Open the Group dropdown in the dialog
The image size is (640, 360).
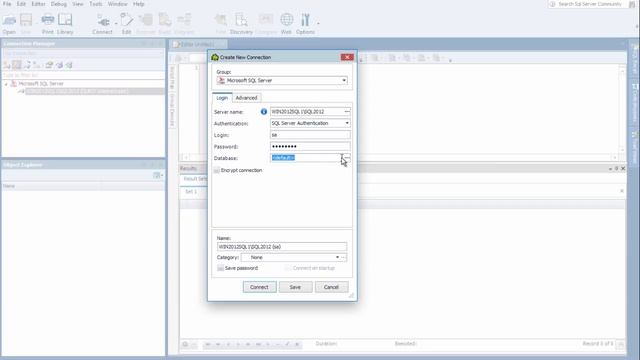click(x=344, y=80)
